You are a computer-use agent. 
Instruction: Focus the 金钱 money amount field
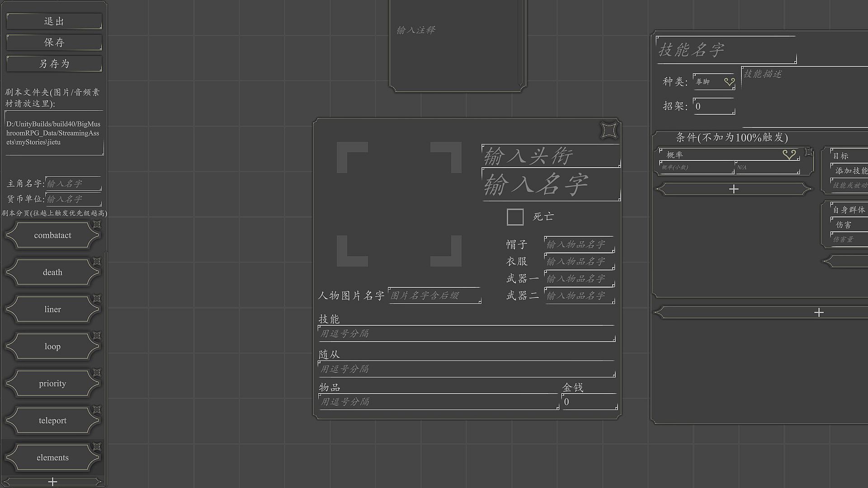click(589, 402)
